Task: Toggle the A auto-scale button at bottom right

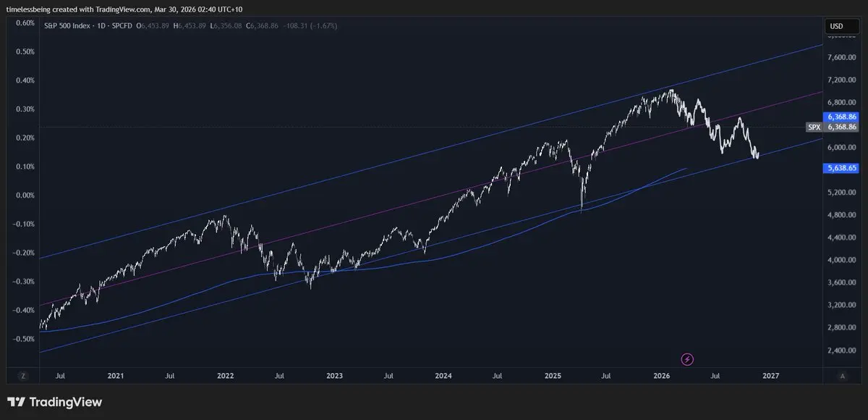Action: [x=843, y=376]
